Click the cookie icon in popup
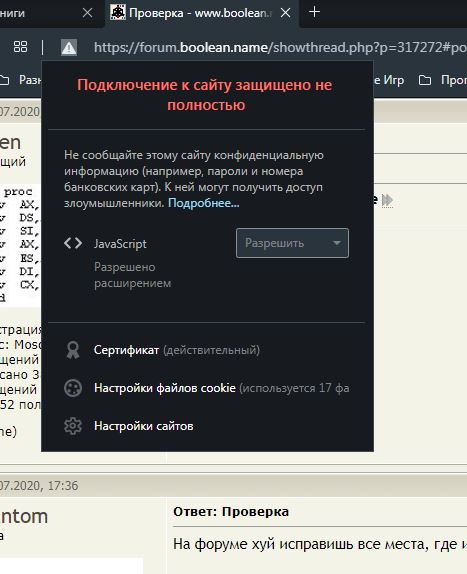 (x=73, y=388)
